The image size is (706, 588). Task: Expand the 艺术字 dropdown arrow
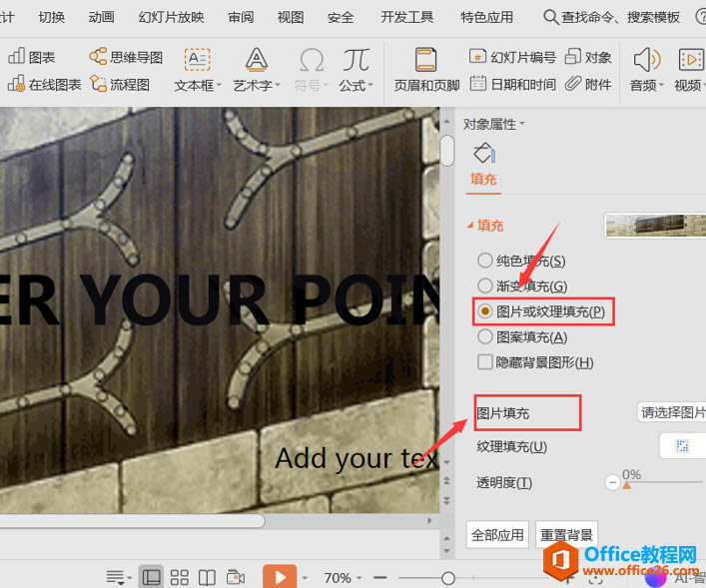coord(278,85)
